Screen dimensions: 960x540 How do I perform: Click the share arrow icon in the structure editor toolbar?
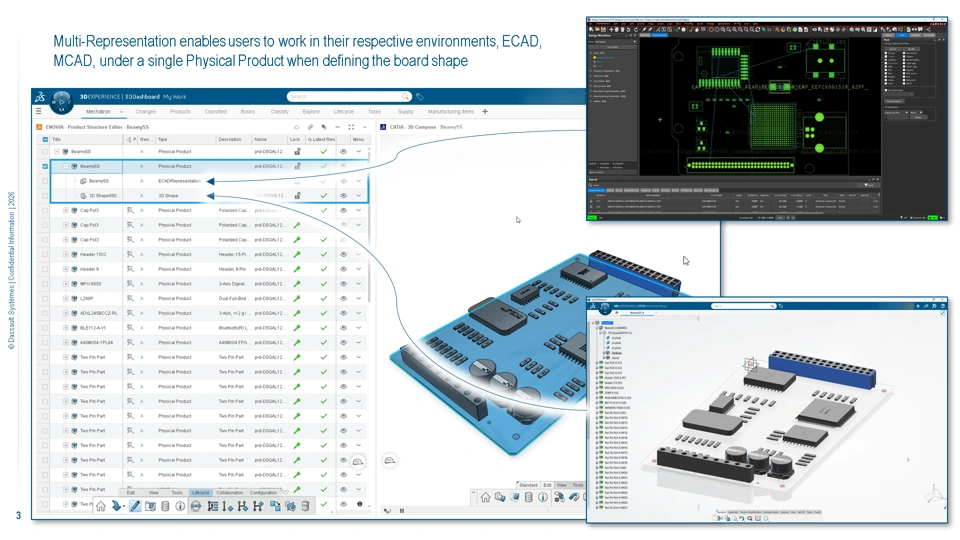point(116,506)
